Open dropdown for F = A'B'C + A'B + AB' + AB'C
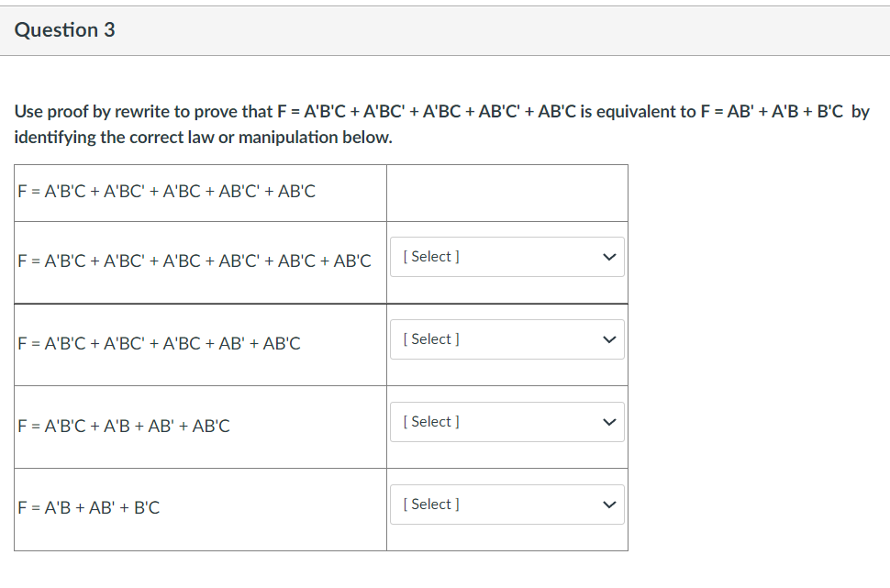The width and height of the screenshot is (890, 588). 506,422
